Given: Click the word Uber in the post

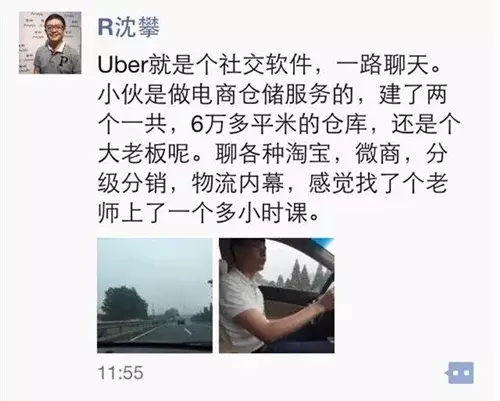Looking at the screenshot, I should pyautogui.click(x=122, y=65).
